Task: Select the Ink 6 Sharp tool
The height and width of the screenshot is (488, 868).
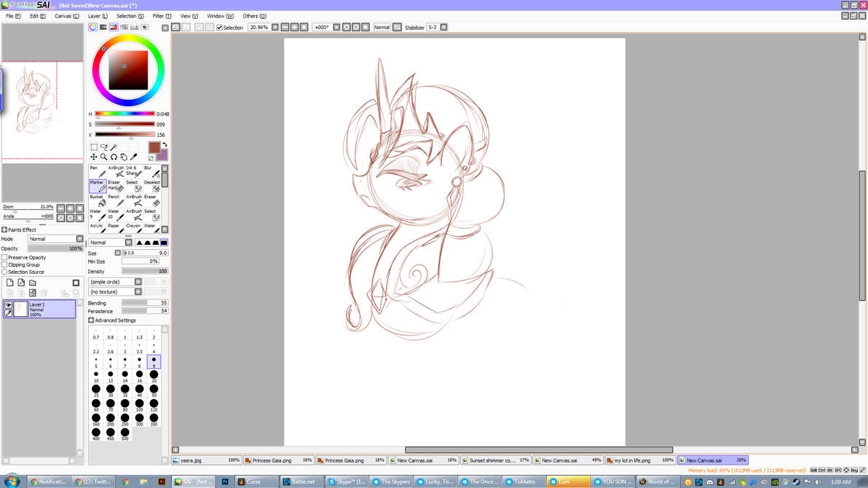Action: pyautogui.click(x=133, y=171)
